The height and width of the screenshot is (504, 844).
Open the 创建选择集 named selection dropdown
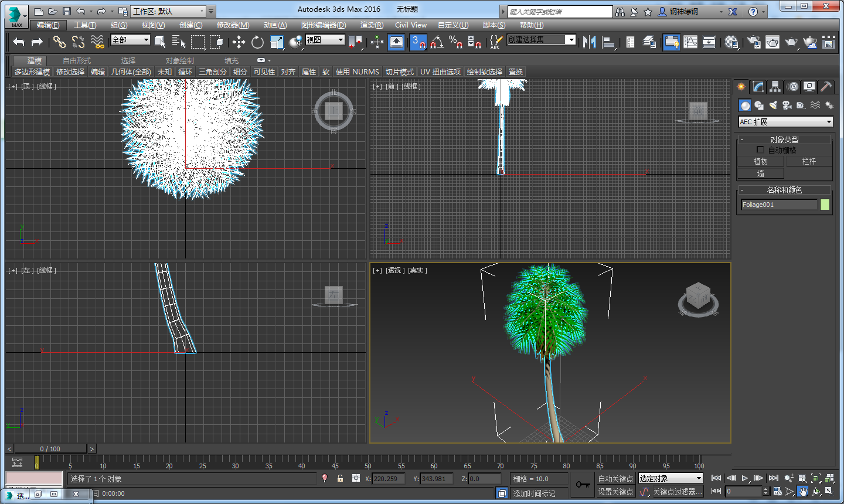[541, 39]
